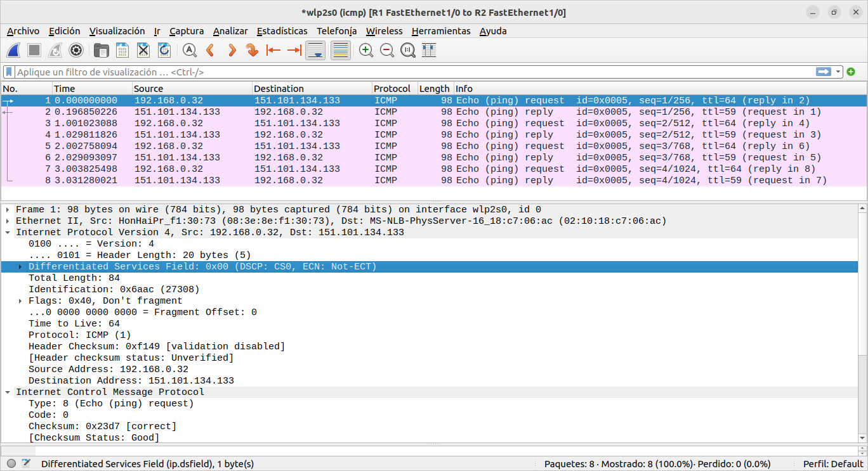The width and height of the screenshot is (868, 471).
Task: Save this capture file
Action: 122,50
